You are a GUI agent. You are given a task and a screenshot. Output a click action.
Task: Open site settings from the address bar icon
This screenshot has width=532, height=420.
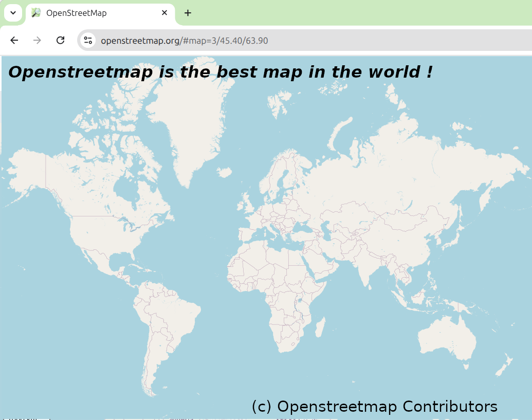87,40
